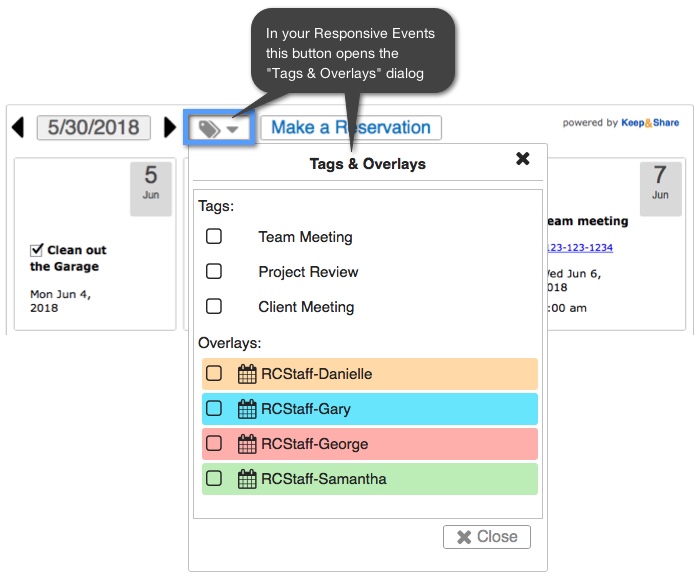Open the 5/30/2018 date picker field
Image resolution: width=700 pixels, height=580 pixels.
[94, 128]
